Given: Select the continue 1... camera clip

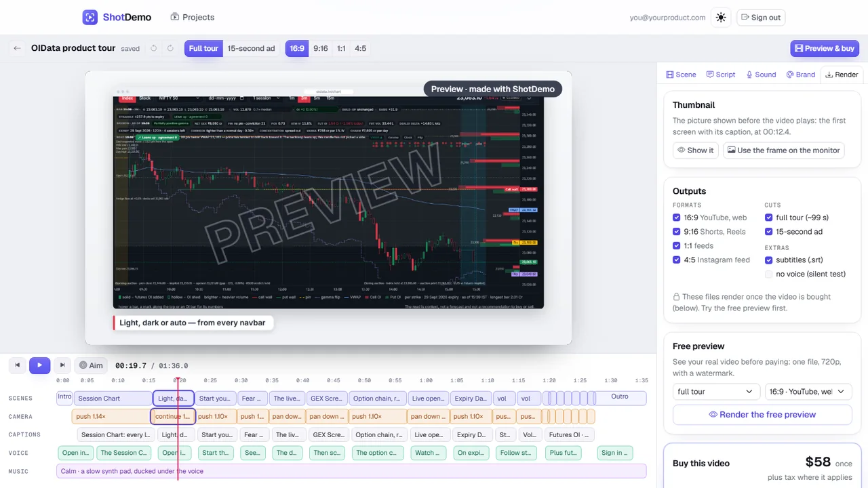Looking at the screenshot, I should 173,417.
